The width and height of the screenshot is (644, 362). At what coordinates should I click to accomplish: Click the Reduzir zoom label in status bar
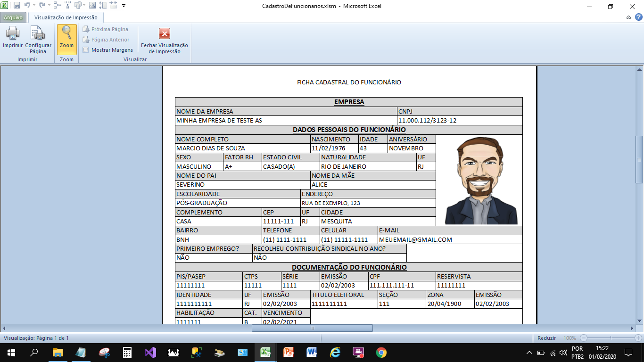click(546, 338)
